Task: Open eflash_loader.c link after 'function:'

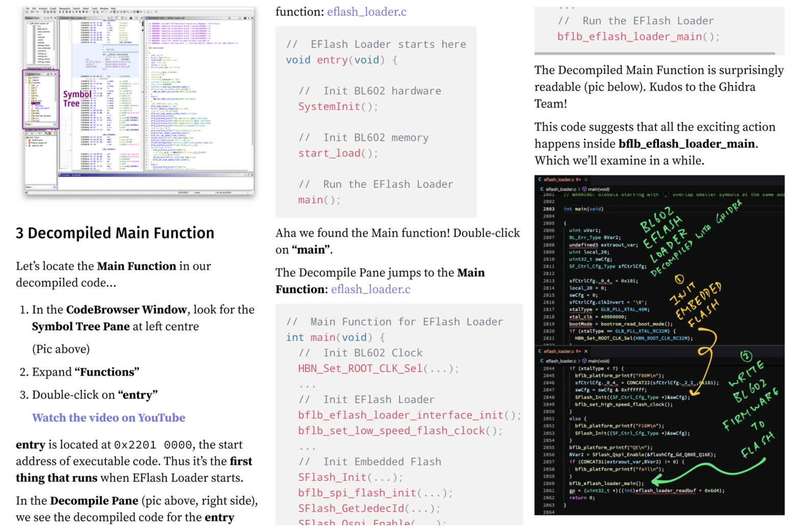Action: click(x=366, y=11)
